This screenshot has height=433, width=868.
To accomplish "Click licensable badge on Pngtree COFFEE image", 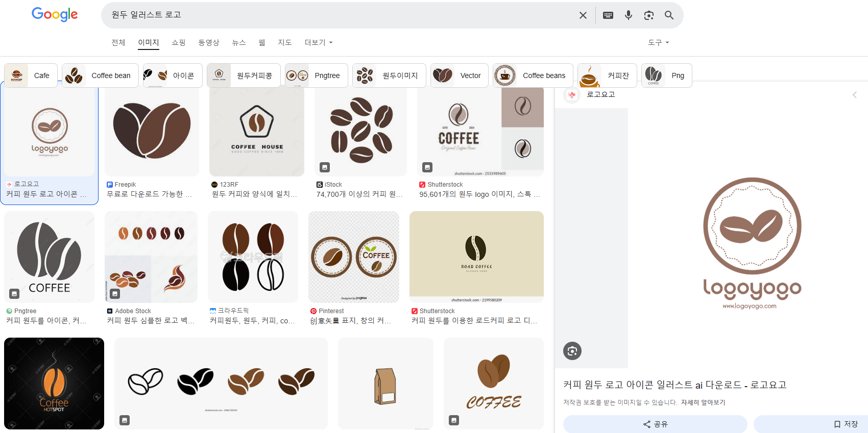I will pyautogui.click(x=14, y=294).
